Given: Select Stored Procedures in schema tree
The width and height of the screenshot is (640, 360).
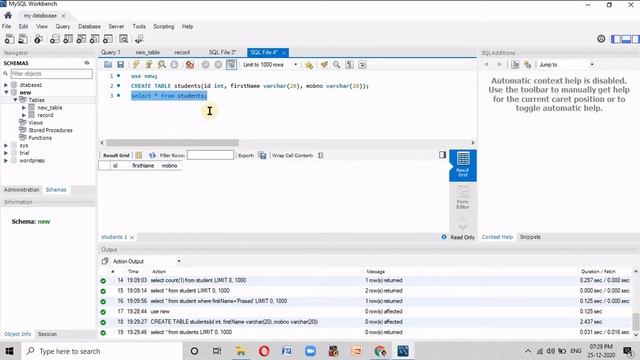Looking at the screenshot, I should pyautogui.click(x=50, y=130).
